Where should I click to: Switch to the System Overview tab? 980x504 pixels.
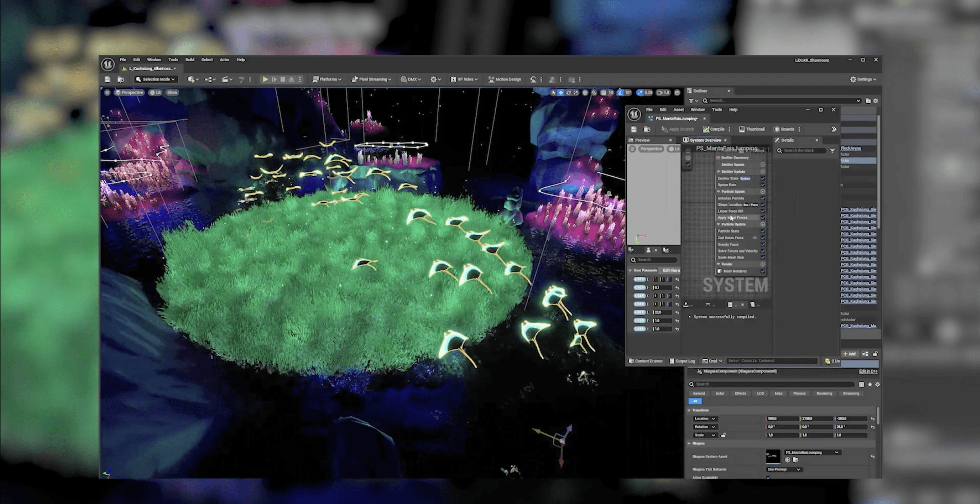tap(706, 140)
